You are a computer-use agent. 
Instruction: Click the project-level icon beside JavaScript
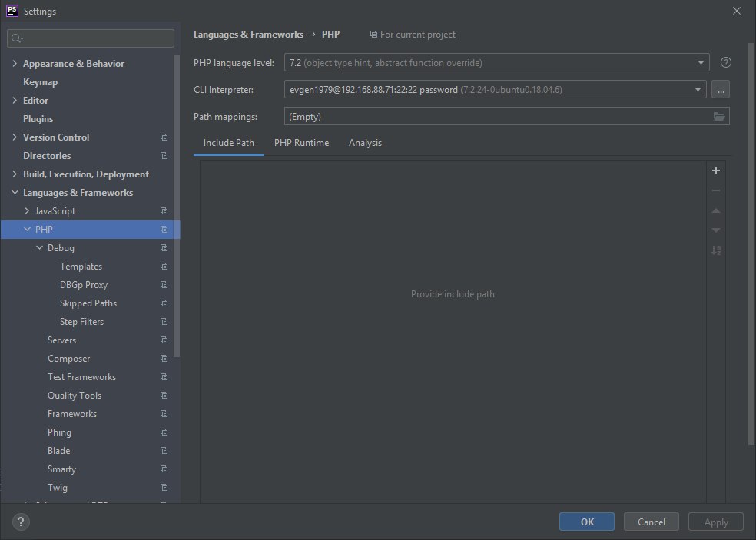164,211
